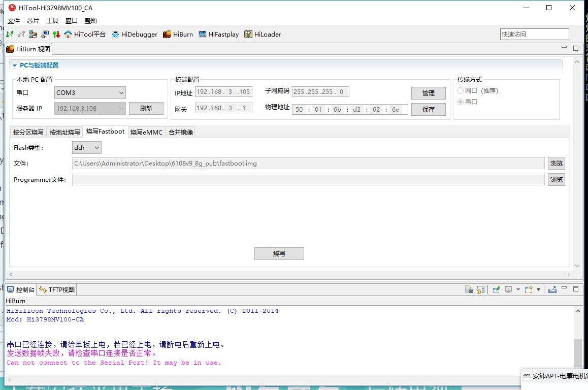Click the Display Selected Console icon
This screenshot has height=390, width=588.
point(508,289)
